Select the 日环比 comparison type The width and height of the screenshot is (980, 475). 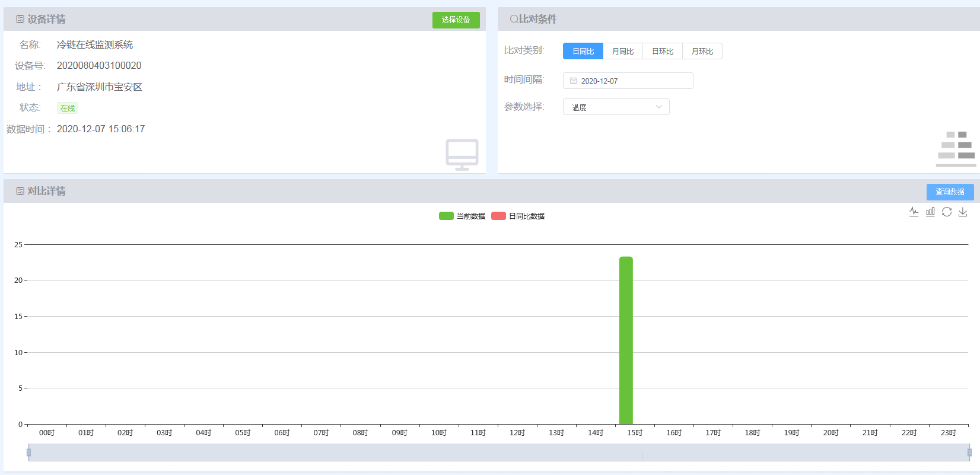(662, 52)
